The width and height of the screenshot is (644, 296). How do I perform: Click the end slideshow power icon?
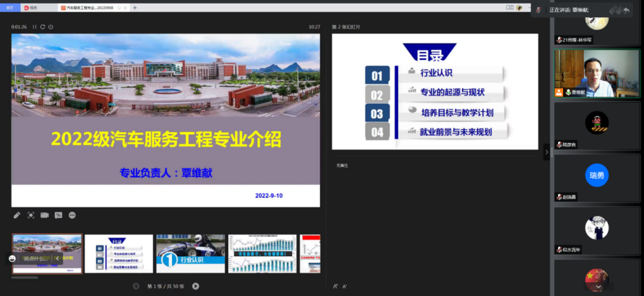[x=51, y=27]
